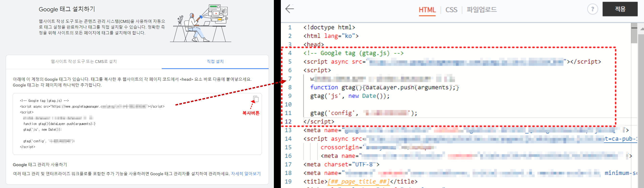The width and height of the screenshot is (644, 188).
Task: Click the Google tag (gtag.js) comment line in the editor
Action: [353, 53]
